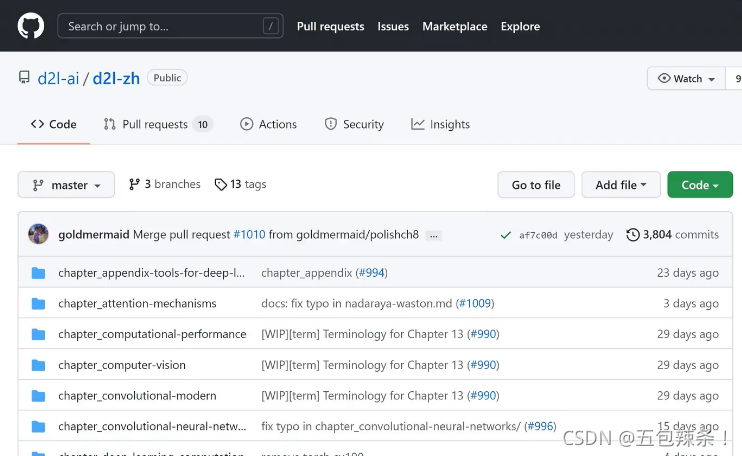The image size is (742, 456).
Task: Click the folder icon for chapter_computer-vision
Action: pyautogui.click(x=38, y=365)
